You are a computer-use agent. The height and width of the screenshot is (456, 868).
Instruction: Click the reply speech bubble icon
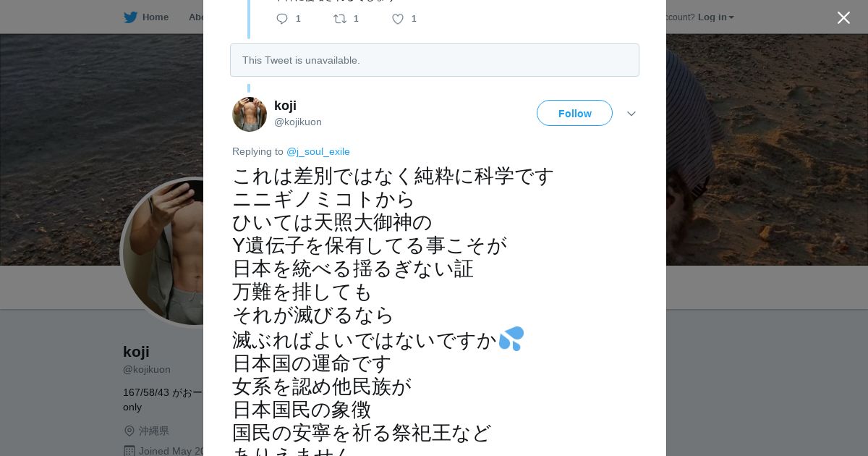pos(282,19)
